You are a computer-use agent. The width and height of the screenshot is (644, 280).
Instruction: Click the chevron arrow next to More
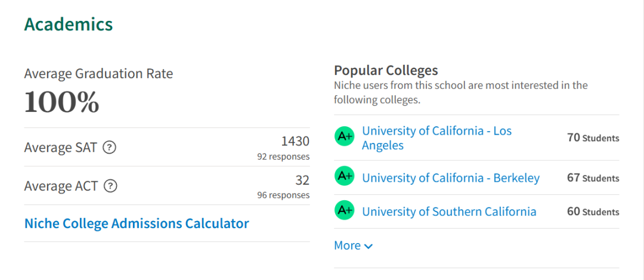(369, 246)
